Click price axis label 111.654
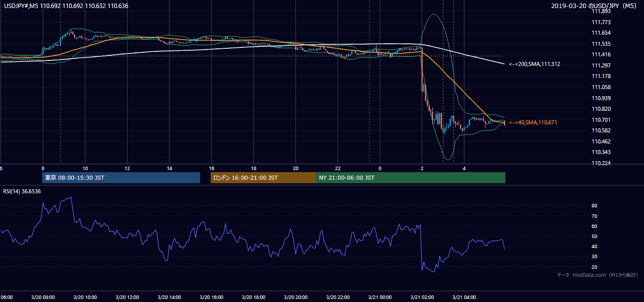This screenshot has width=644, height=302. tap(601, 33)
